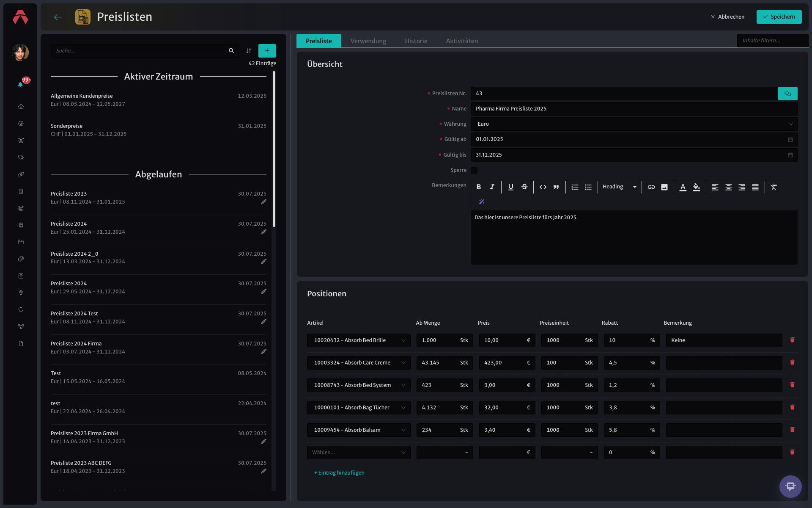Click the Name field Pharma Firma Preisliste 2025
The height and width of the screenshot is (508, 812).
tap(634, 109)
